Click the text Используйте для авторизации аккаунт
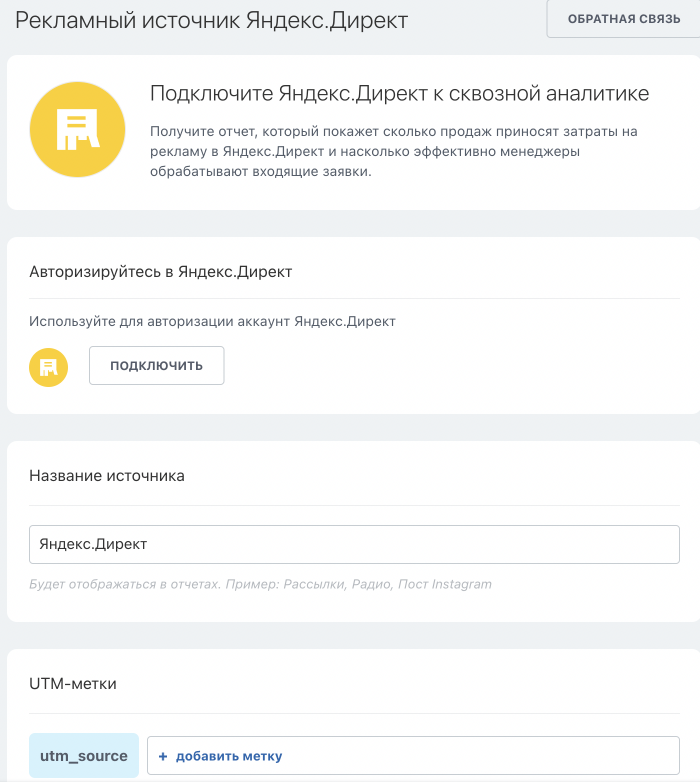The height and width of the screenshot is (782, 700). pyautogui.click(x=212, y=321)
